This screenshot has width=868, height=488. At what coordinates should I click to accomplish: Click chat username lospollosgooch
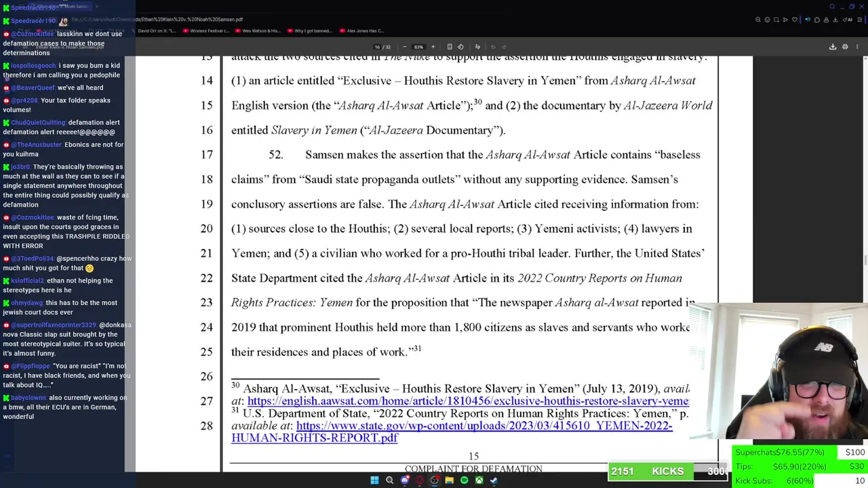34,66
